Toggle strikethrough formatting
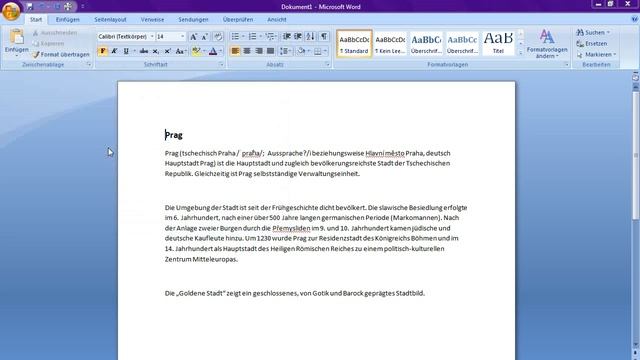This screenshot has height=360, width=640. point(144,51)
